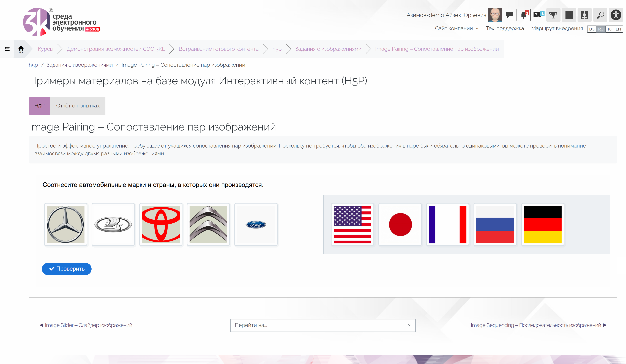Open search with the magnifier icon
The image size is (626, 364).
pyautogui.click(x=600, y=15)
